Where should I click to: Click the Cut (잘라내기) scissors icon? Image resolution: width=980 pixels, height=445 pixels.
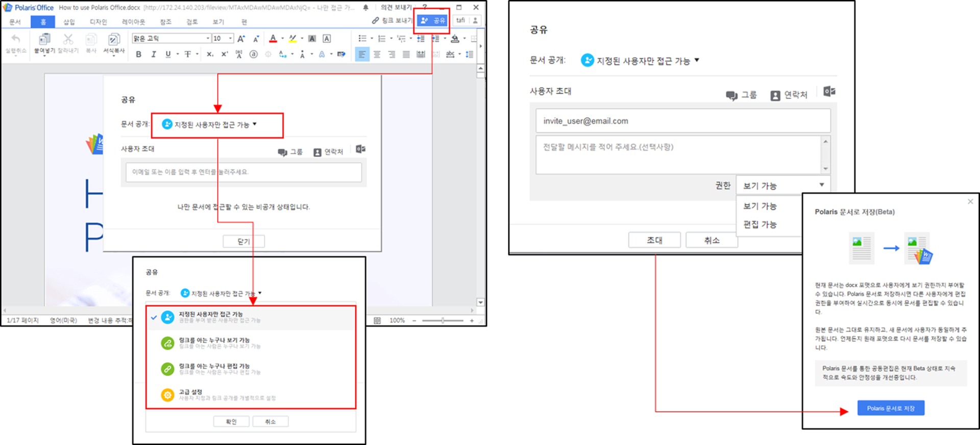pyautogui.click(x=68, y=39)
